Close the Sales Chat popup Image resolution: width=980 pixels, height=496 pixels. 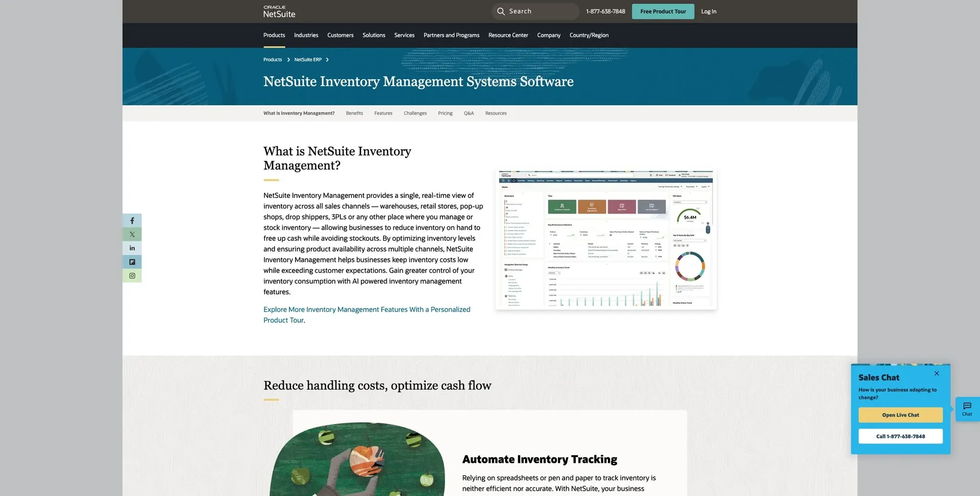pyautogui.click(x=937, y=374)
